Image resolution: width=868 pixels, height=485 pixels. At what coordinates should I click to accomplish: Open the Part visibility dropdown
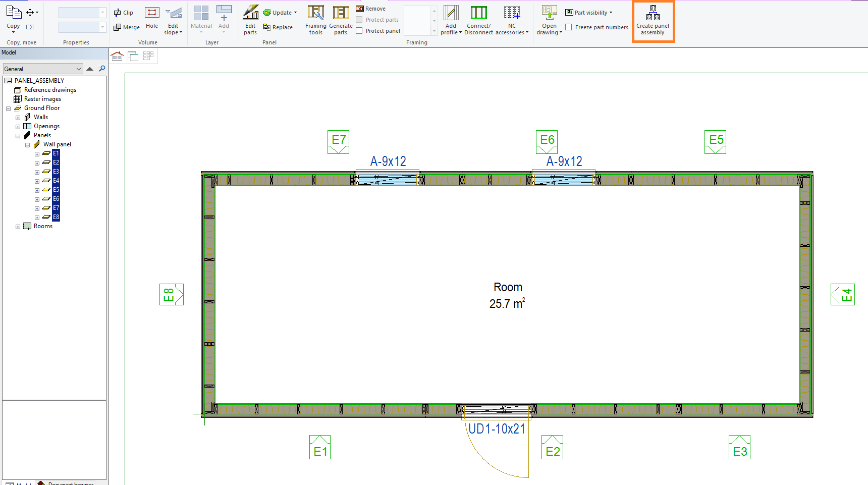589,13
